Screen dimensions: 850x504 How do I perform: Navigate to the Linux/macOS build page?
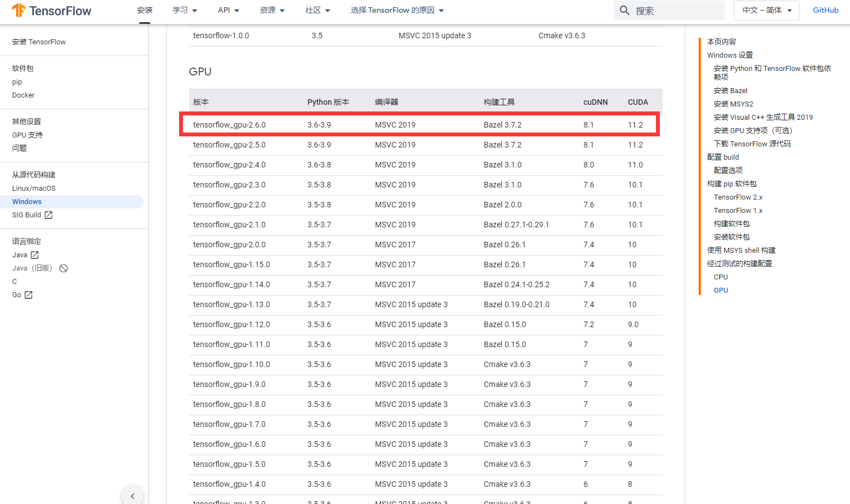34,188
